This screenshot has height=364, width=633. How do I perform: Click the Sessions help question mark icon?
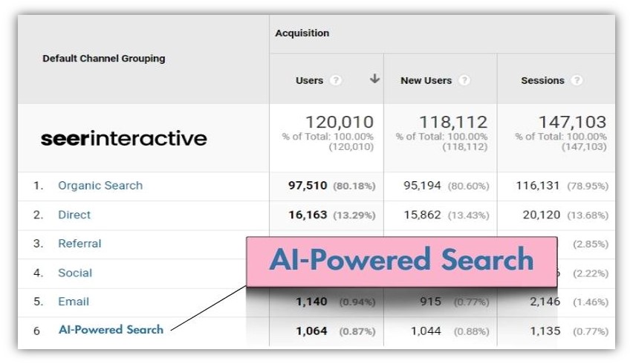[577, 80]
